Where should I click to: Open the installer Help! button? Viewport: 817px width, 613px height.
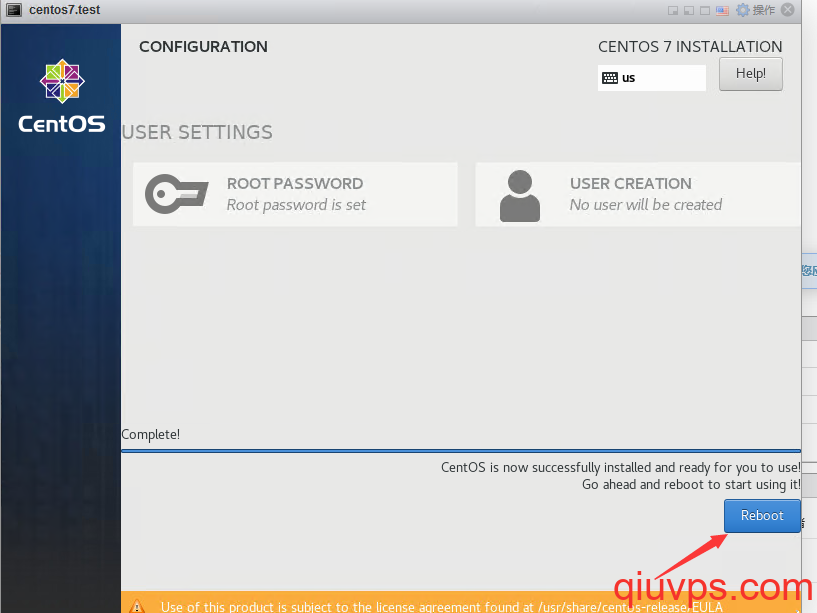click(x=751, y=74)
